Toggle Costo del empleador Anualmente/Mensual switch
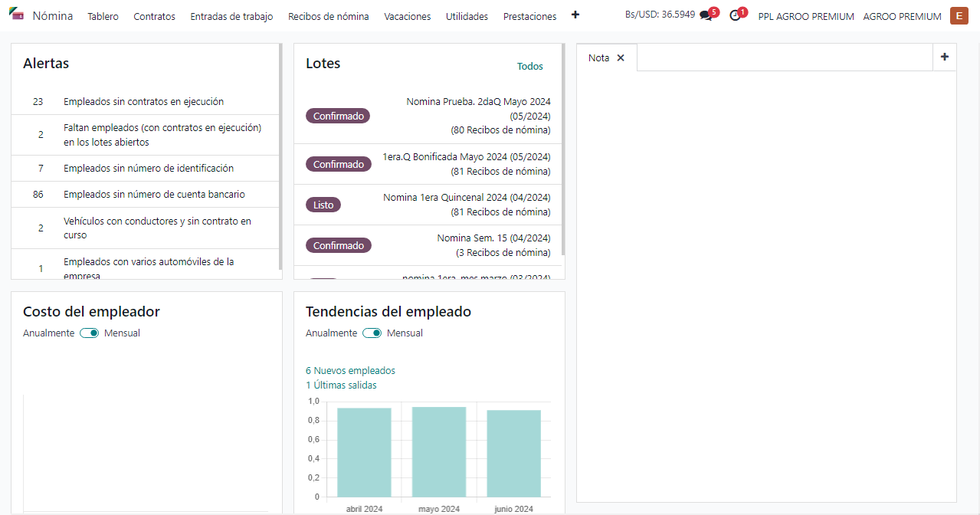This screenshot has width=980, height=515. (x=90, y=333)
